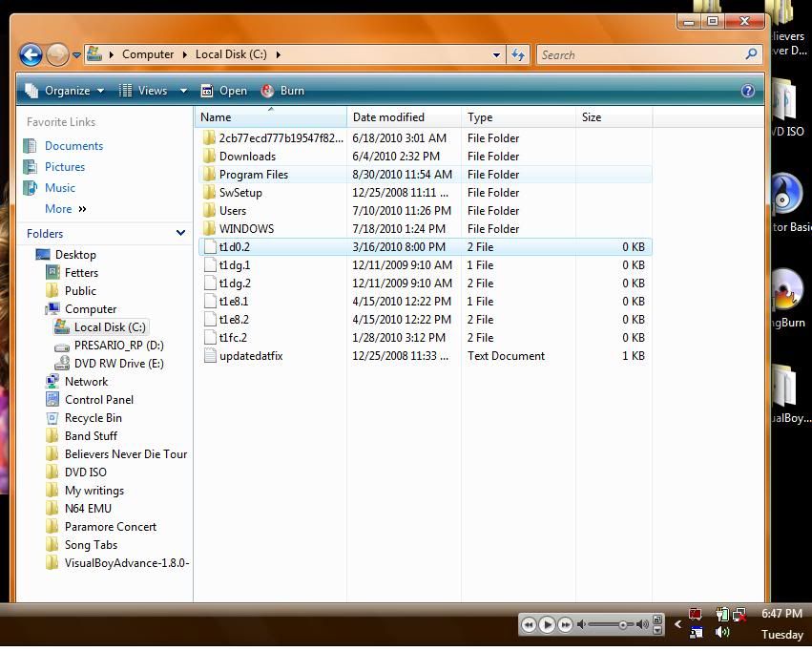Click the refresh button beside the address bar

(x=517, y=54)
